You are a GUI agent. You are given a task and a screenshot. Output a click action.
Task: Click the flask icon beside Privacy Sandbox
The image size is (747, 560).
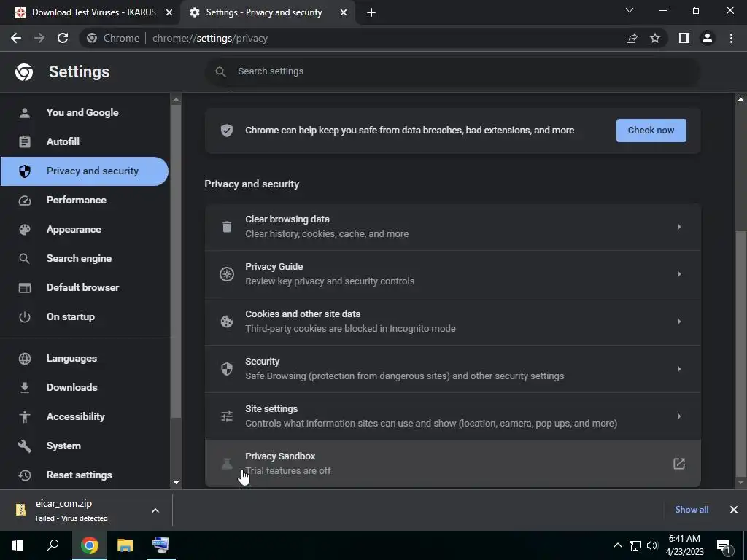point(227,463)
